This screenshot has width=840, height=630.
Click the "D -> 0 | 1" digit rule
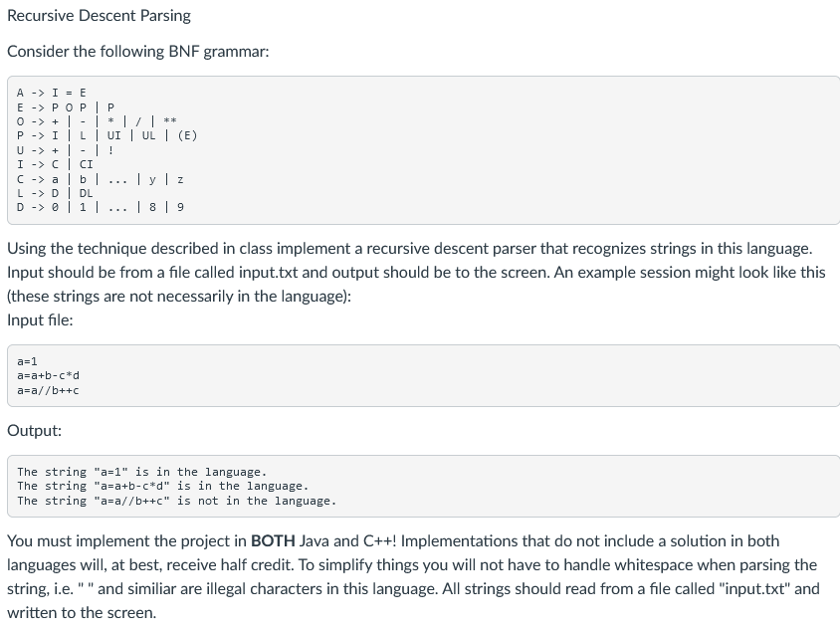click(101, 207)
